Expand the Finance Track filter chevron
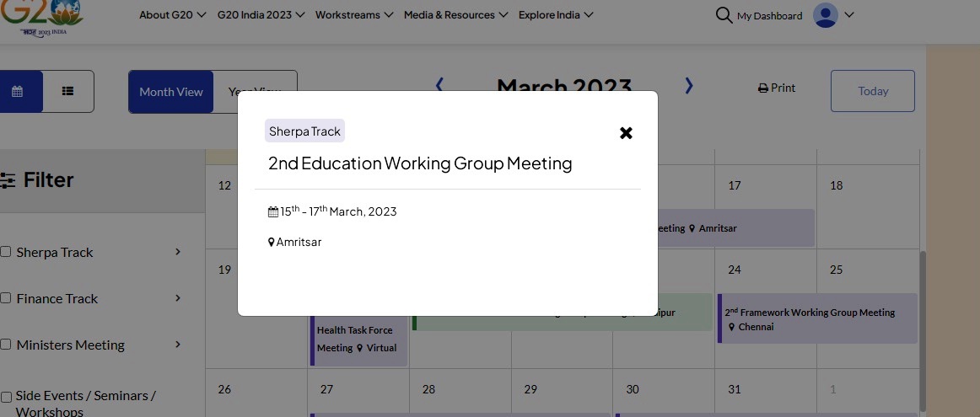The image size is (980, 417). pyautogui.click(x=178, y=297)
